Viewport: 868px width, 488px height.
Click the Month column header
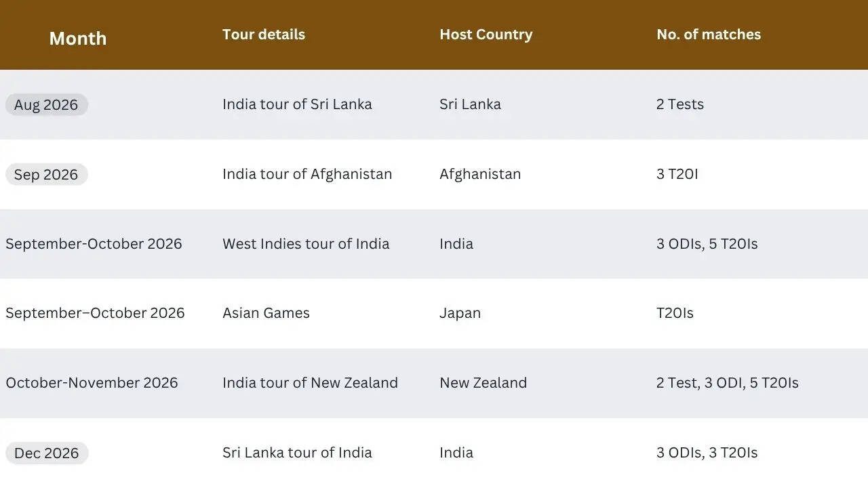tap(78, 39)
